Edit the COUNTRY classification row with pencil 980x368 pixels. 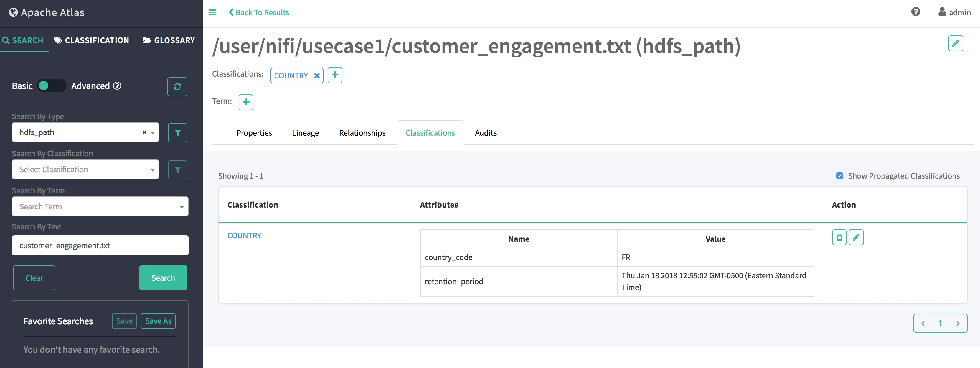click(856, 237)
